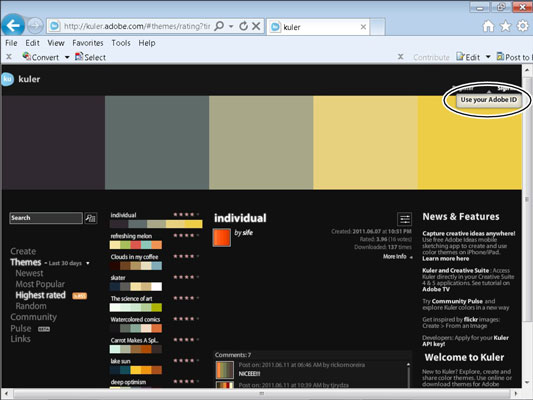Open Favorites with the star icon
This screenshot has height=400, width=533.
pyautogui.click(x=505, y=26)
